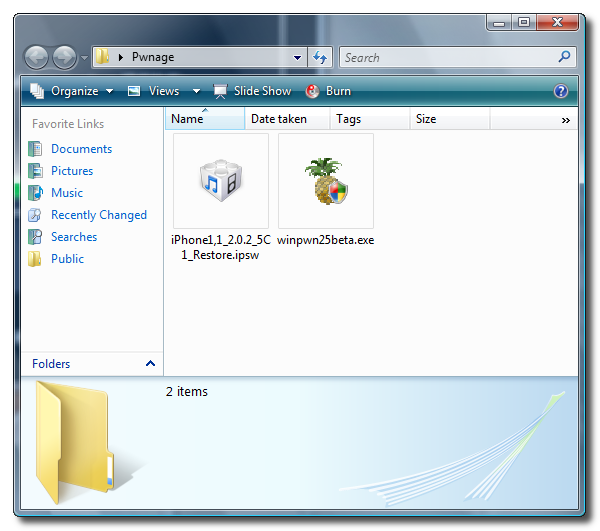Click the winpwn25beta.exe file name
This screenshot has width=600, height=531.
point(326,240)
